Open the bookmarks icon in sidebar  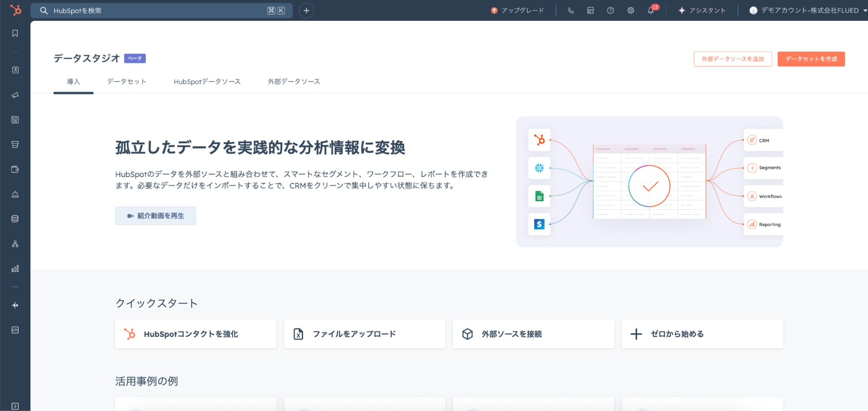pyautogui.click(x=15, y=33)
